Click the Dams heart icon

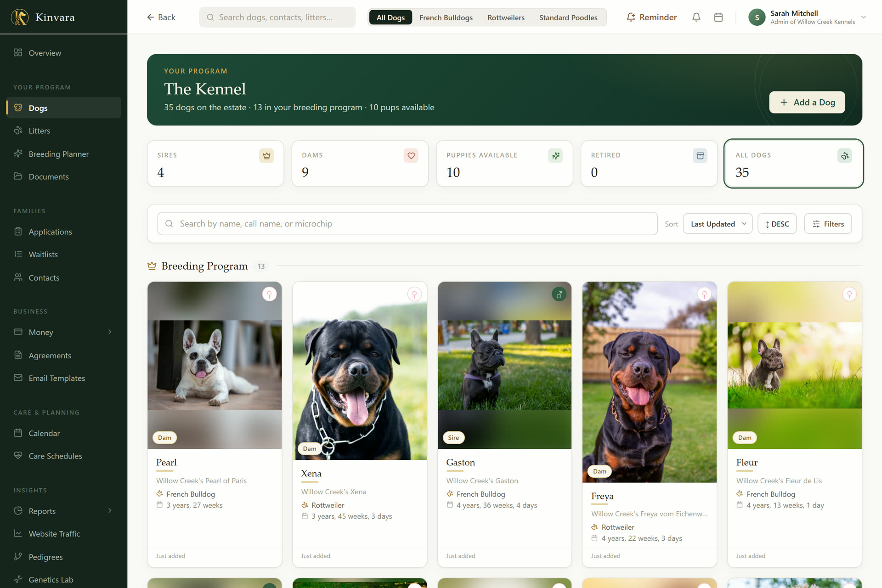411,156
